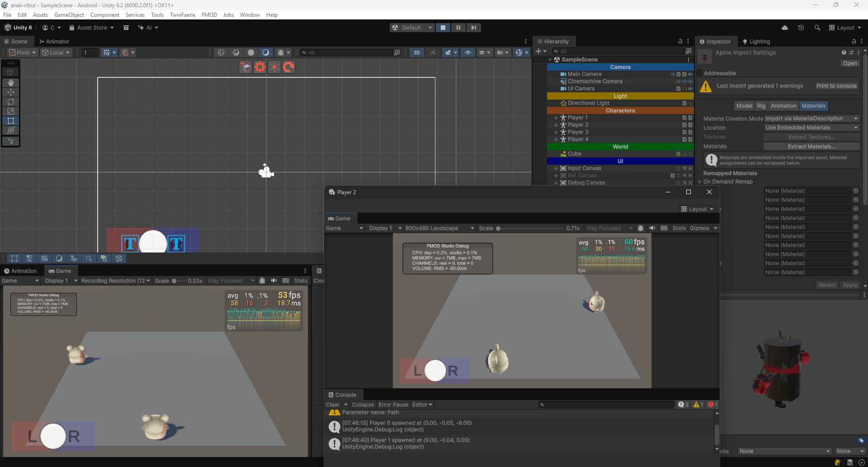Click the cube overlay icon in Scene view

[245, 67]
